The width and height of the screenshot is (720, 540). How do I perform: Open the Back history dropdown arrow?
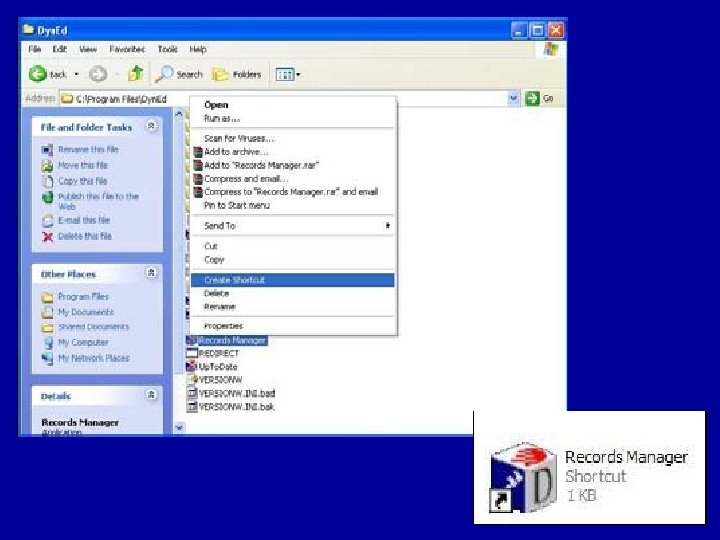pyautogui.click(x=77, y=74)
